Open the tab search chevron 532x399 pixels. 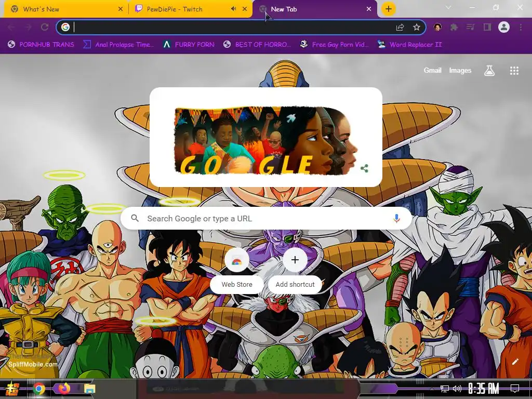coord(448,7)
